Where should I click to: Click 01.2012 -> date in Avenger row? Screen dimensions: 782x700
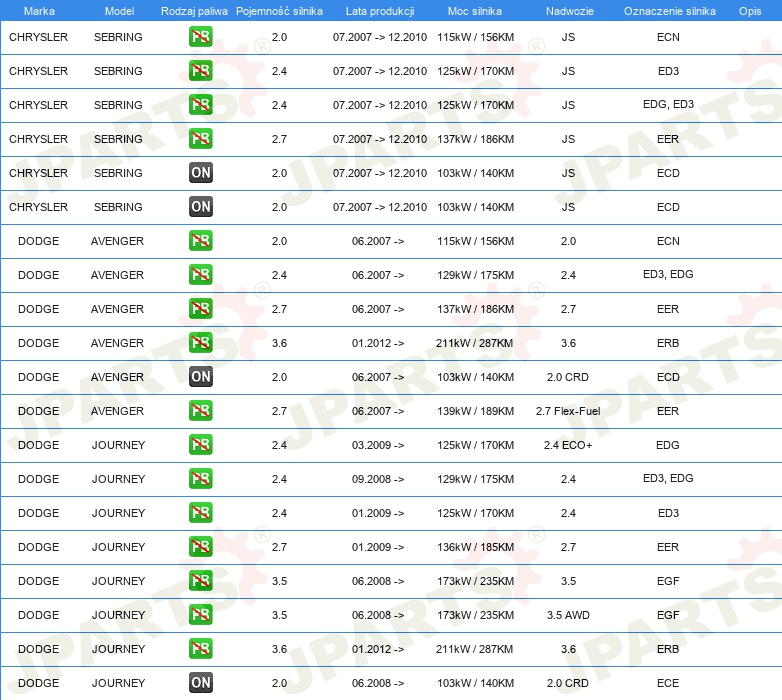pos(378,343)
